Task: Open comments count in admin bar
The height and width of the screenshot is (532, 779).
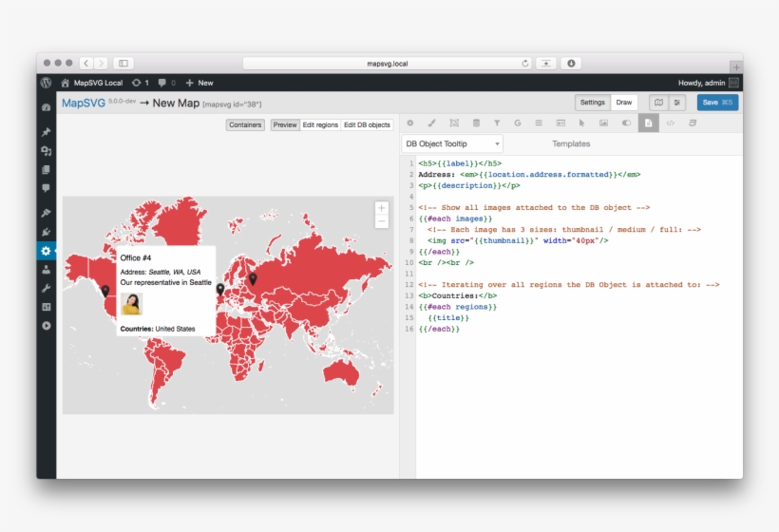Action: tap(166, 83)
